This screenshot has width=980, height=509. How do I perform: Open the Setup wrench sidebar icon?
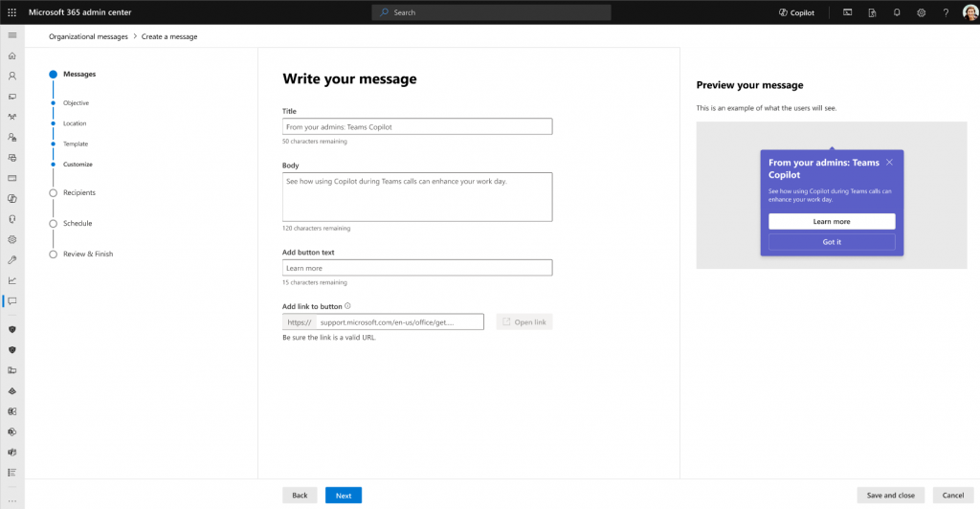(x=11, y=260)
